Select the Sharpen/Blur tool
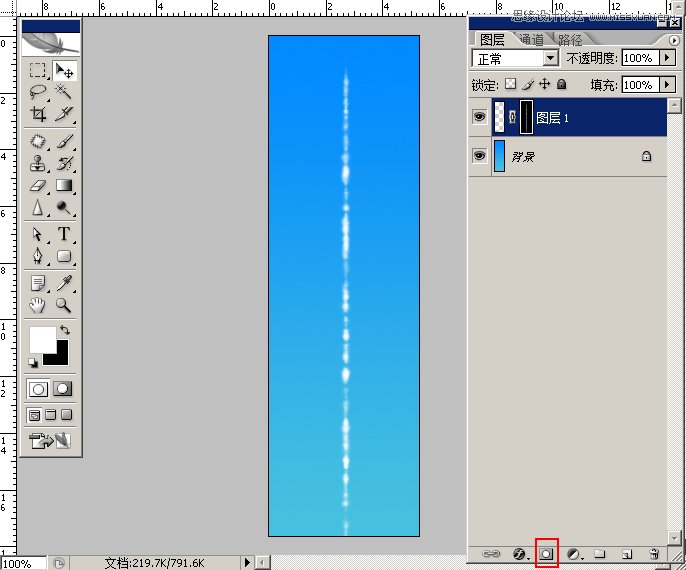686x570 pixels. click(x=38, y=207)
